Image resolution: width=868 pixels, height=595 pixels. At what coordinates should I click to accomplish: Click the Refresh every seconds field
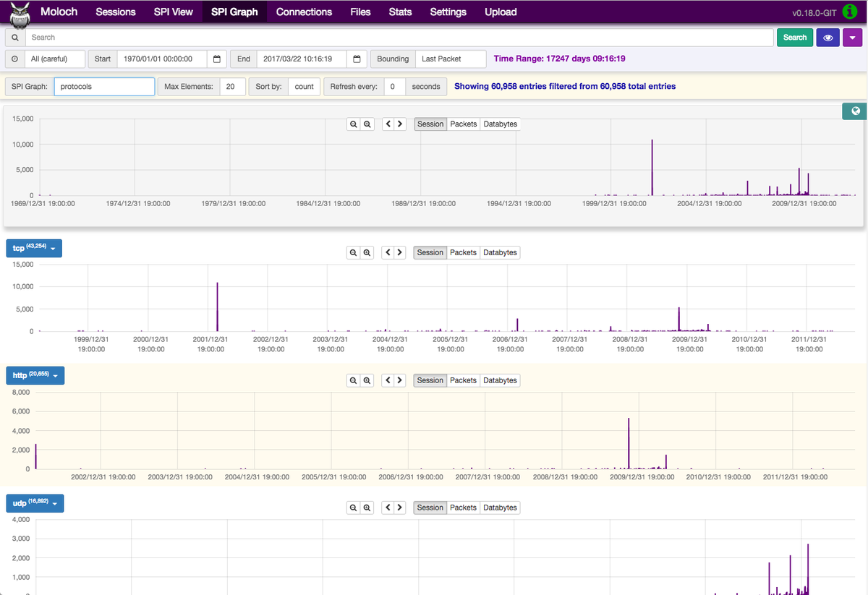[395, 87]
